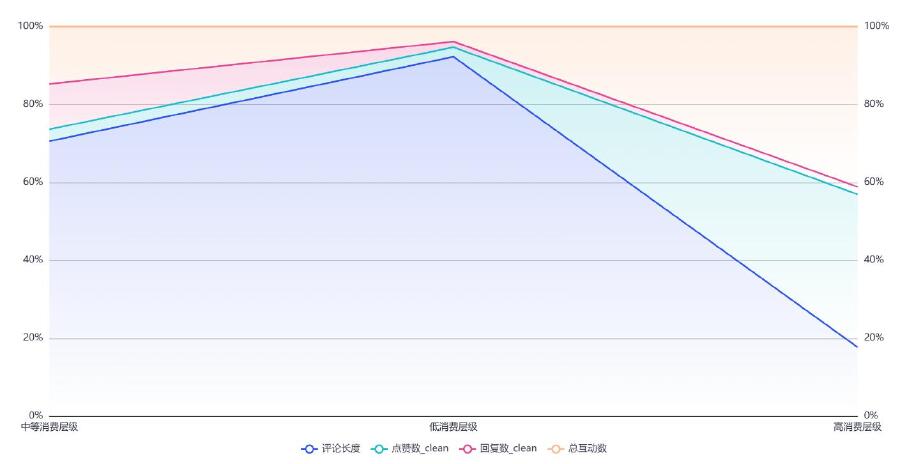
Task: Click the left axis 20% label
Action: tap(33, 338)
